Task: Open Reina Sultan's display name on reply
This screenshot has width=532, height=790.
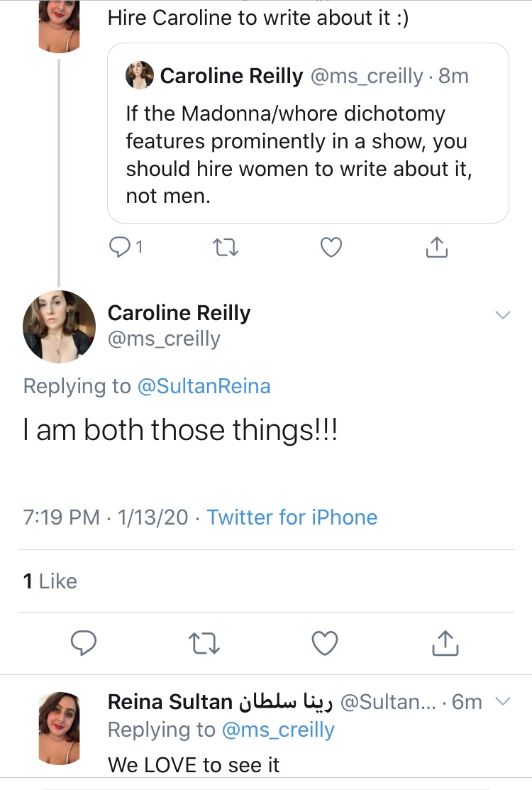Action: [170, 702]
